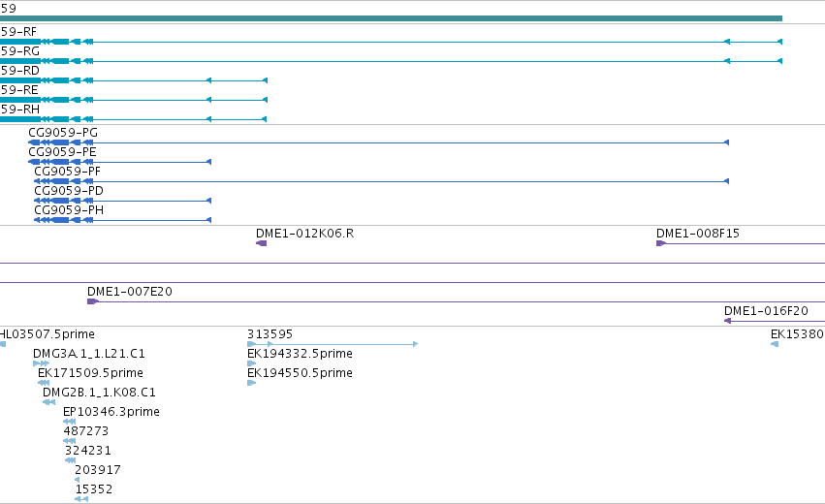This screenshot has height=504, width=825.
Task: Click the CG9059-PF right-end arrowhead
Action: point(727,181)
